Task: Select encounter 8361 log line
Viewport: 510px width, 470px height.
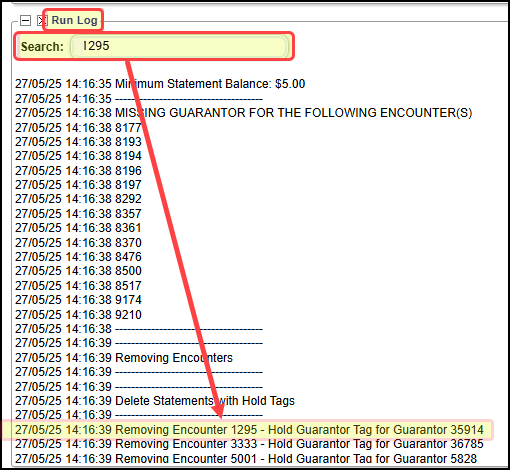Action: [x=78, y=228]
